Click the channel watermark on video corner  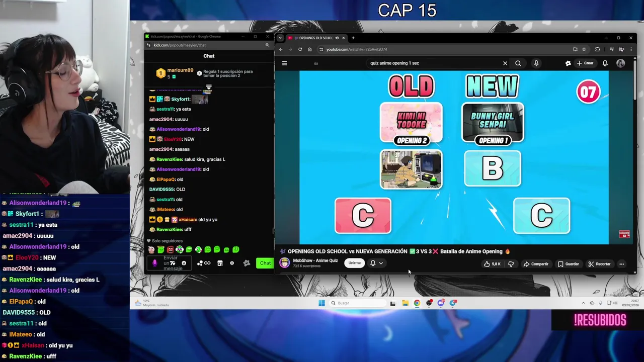click(x=624, y=234)
